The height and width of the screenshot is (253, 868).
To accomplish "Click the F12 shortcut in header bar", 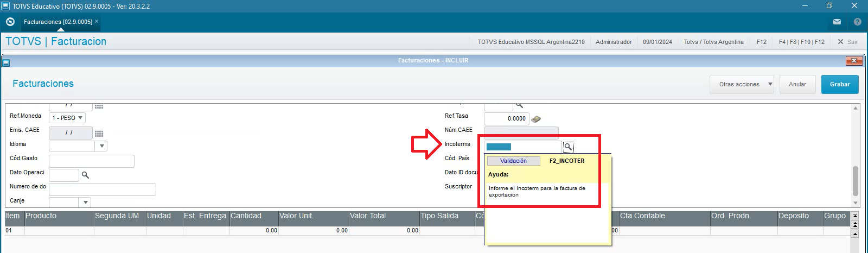I will pos(762,42).
